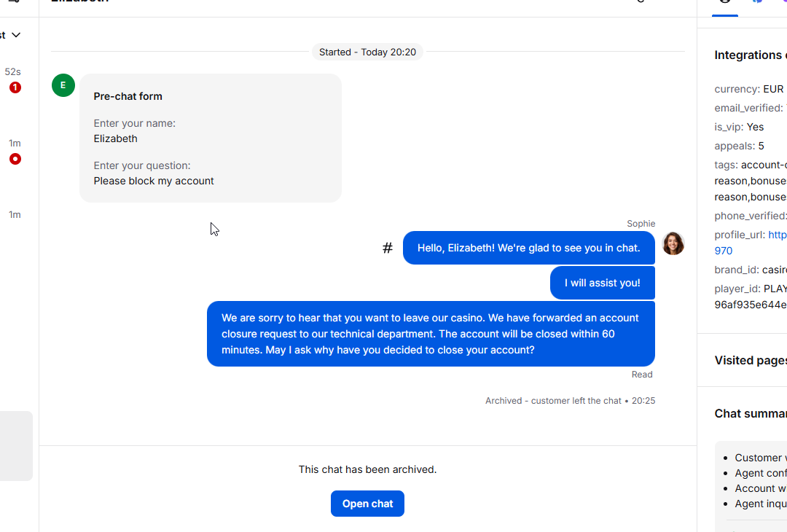Click the red unread badge showing 1

tap(15, 87)
